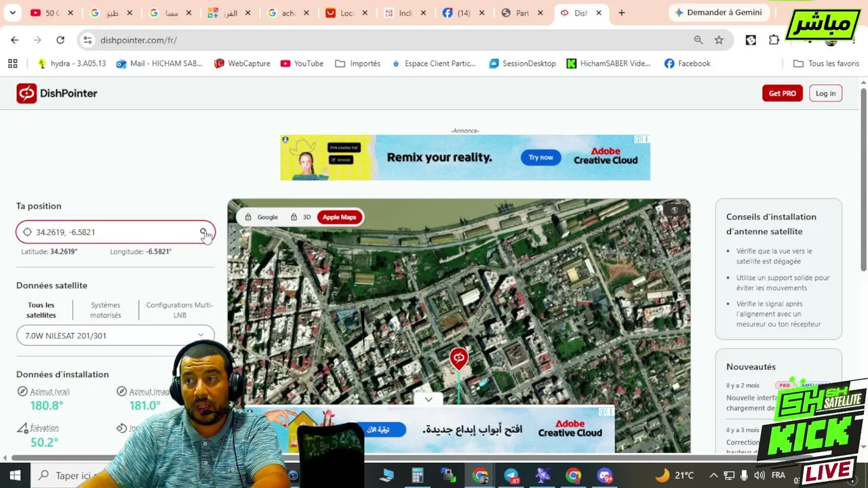Click the 21°C weather widget
Image resolution: width=868 pixels, height=488 pixels.
pos(675,476)
